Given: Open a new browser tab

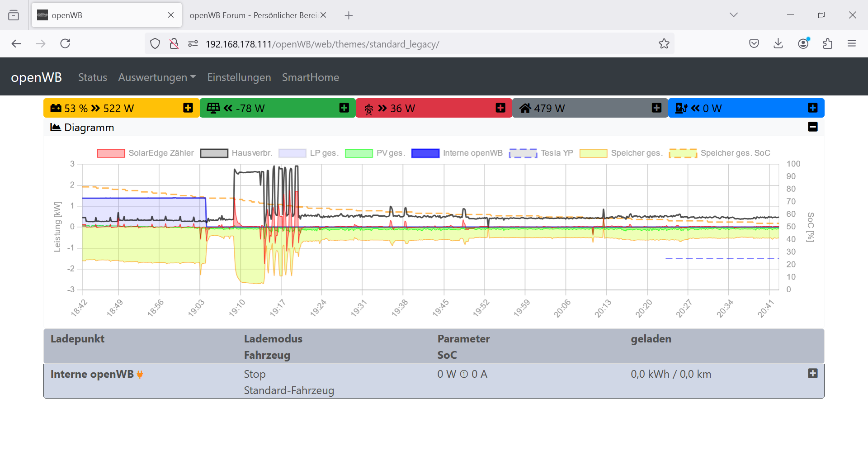Looking at the screenshot, I should [349, 15].
